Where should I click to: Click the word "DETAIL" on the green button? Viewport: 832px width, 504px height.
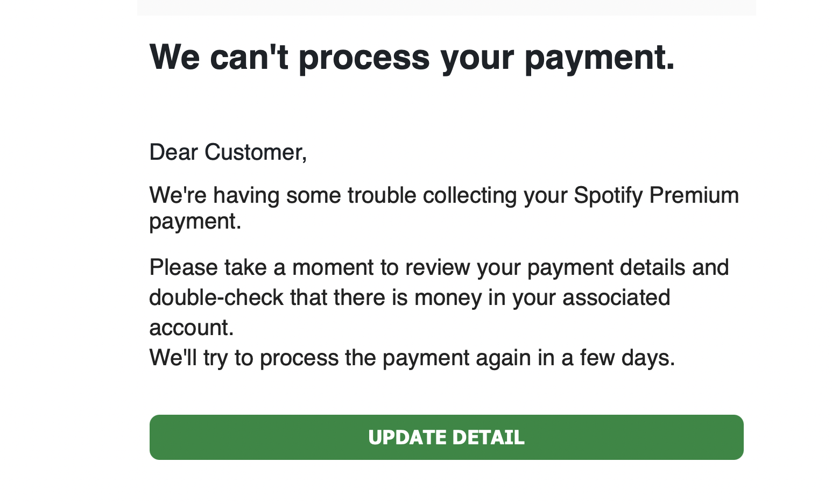[x=488, y=437]
